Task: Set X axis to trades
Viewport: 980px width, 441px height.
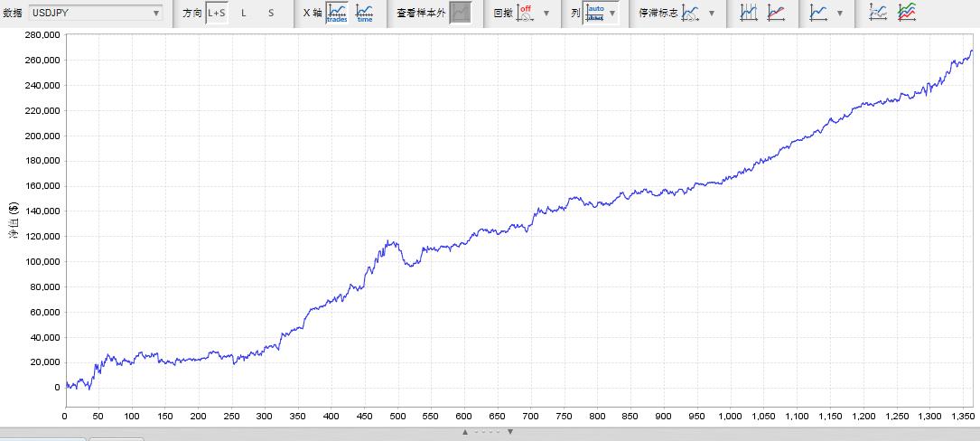Action: [336, 13]
